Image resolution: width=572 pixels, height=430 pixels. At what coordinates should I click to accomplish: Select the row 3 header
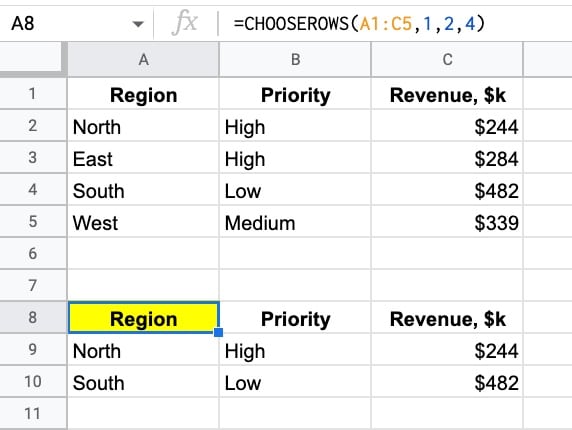33,158
